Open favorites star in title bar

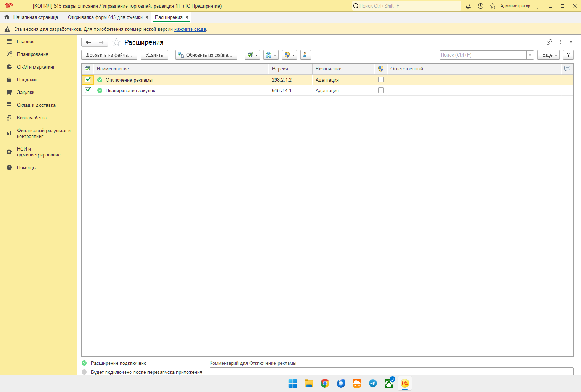[493, 6]
